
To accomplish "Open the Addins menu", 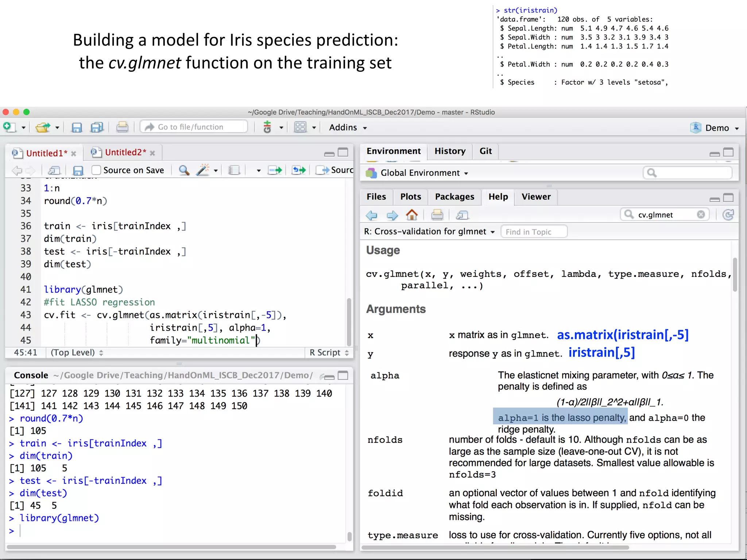I will [x=348, y=127].
